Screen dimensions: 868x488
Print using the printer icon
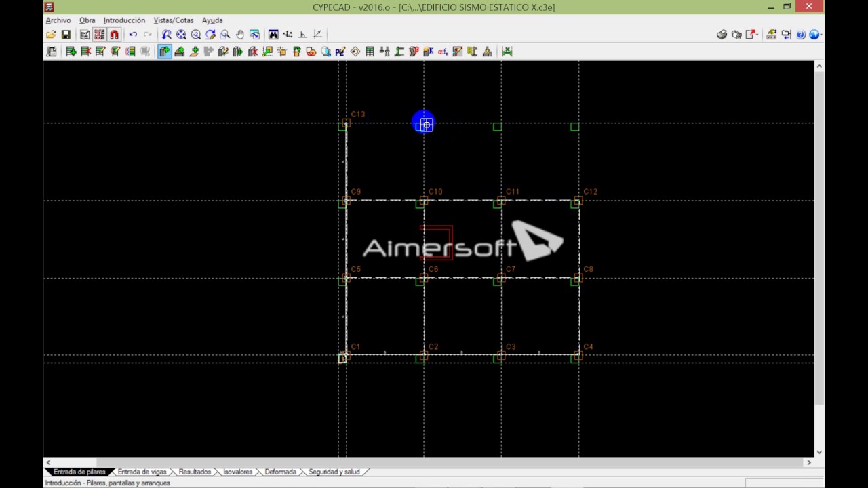(x=722, y=35)
